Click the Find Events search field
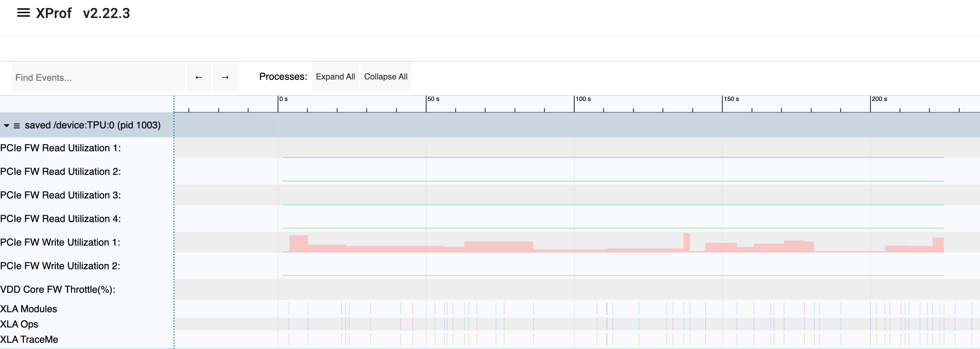The image size is (980, 349). point(98,77)
